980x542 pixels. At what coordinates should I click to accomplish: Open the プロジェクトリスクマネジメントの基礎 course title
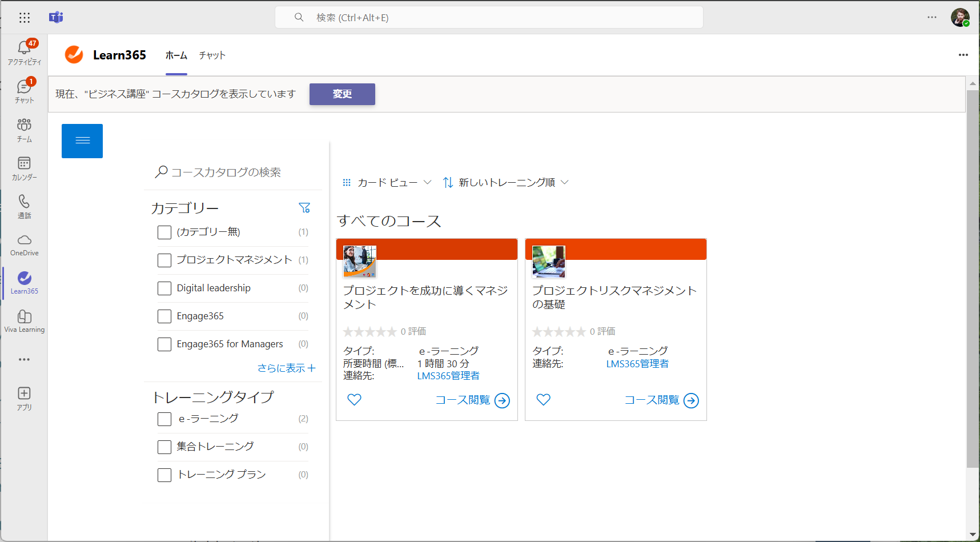tap(614, 298)
